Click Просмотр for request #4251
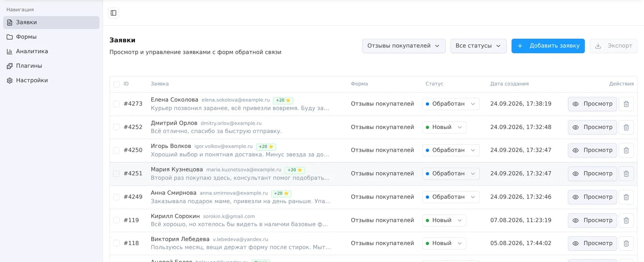 tap(592, 174)
